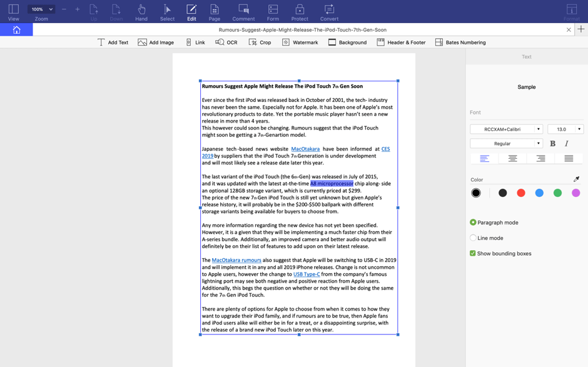Open the Page menu
This screenshot has width=588, height=367.
click(215, 12)
